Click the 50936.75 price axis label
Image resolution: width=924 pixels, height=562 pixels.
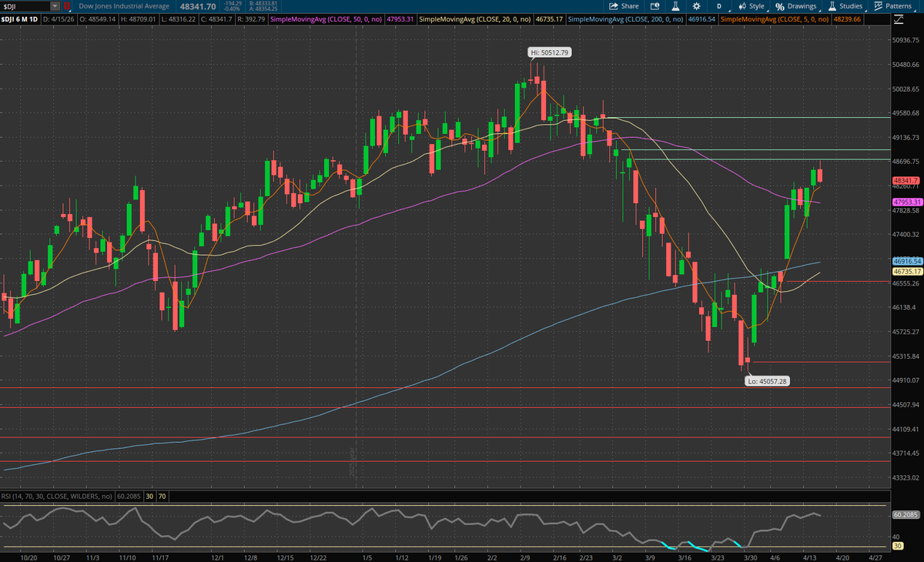pyautogui.click(x=906, y=39)
